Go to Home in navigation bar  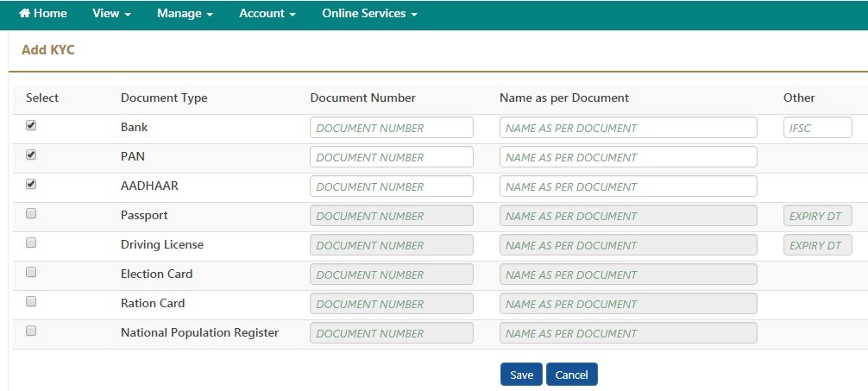pos(43,14)
